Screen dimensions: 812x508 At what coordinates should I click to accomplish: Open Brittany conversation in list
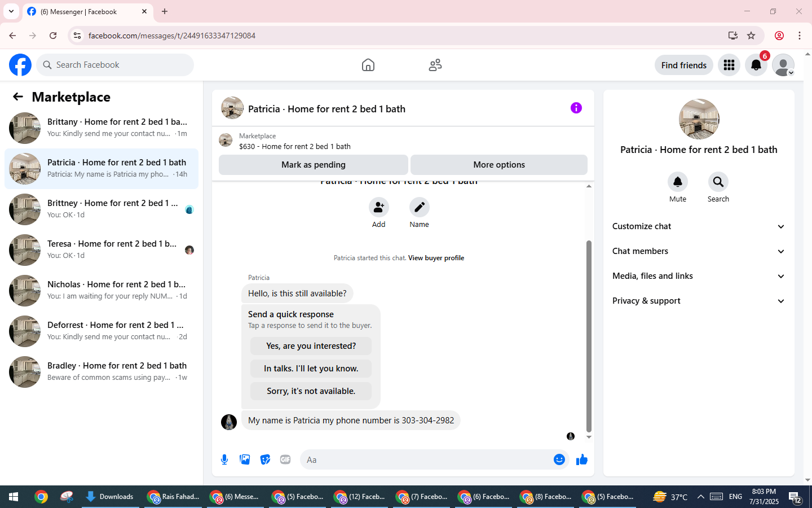pos(101,128)
